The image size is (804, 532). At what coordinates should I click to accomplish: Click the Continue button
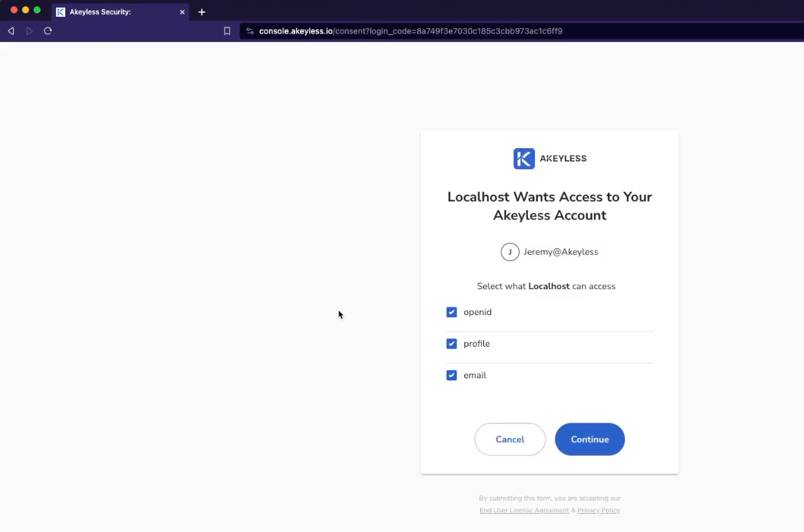[590, 439]
